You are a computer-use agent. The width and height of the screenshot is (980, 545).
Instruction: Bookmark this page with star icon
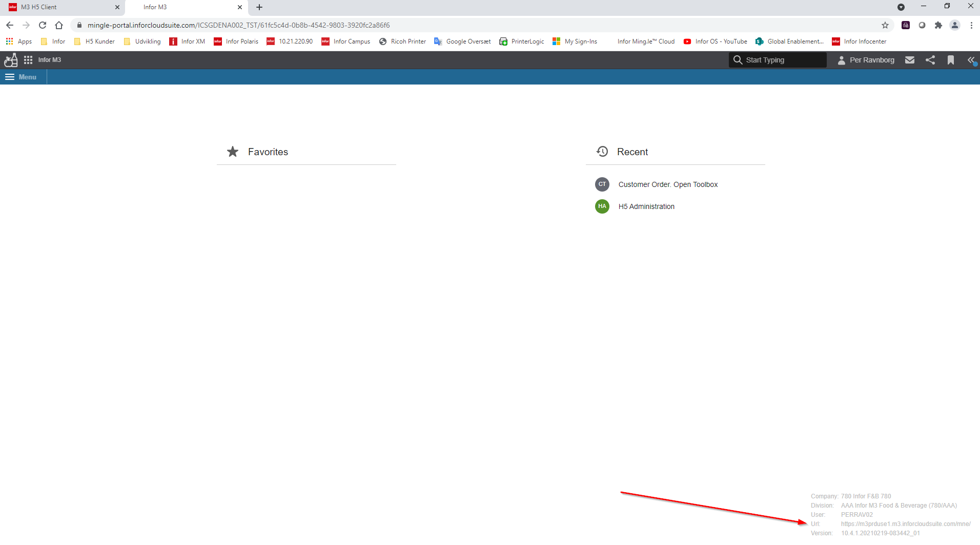[x=885, y=25]
